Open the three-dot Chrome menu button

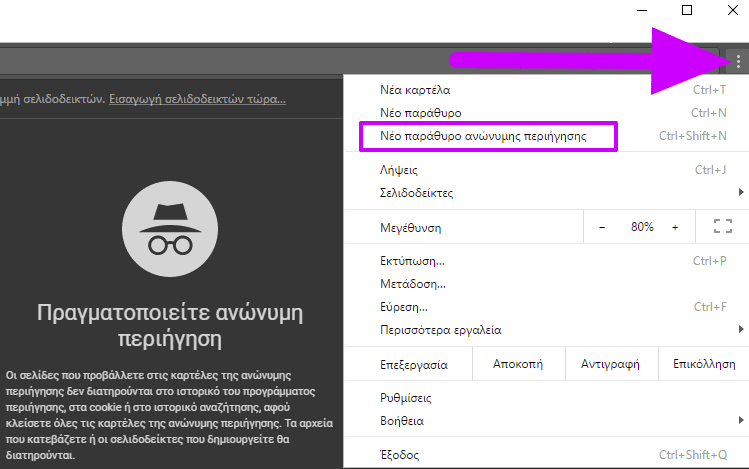[x=738, y=62]
